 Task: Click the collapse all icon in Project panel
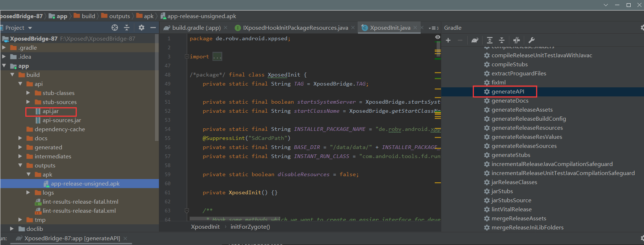coord(127,28)
